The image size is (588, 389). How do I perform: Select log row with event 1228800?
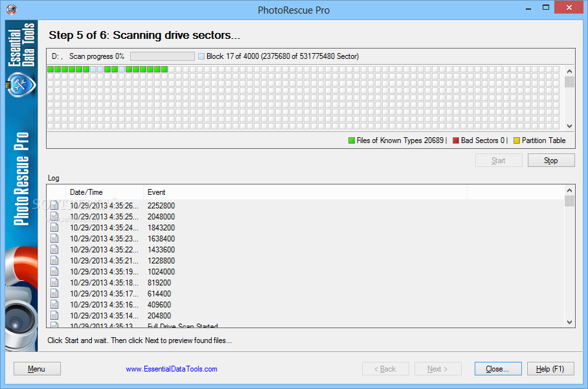(x=306, y=260)
